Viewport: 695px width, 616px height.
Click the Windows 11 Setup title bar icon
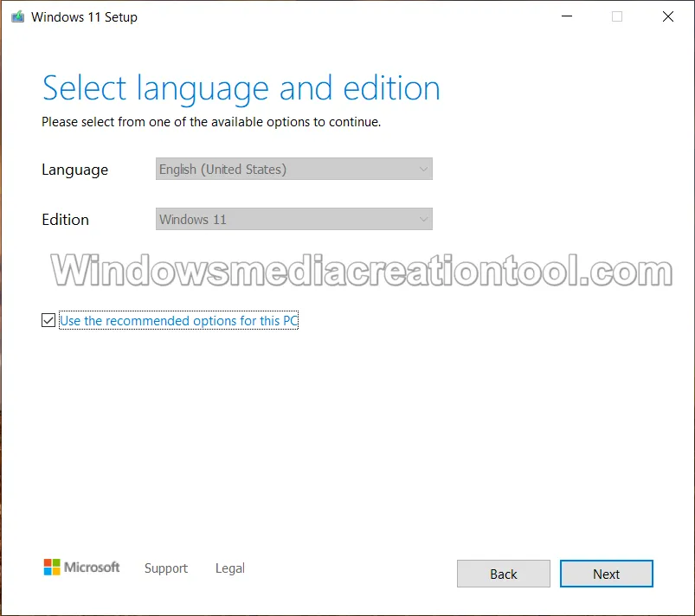tap(17, 16)
